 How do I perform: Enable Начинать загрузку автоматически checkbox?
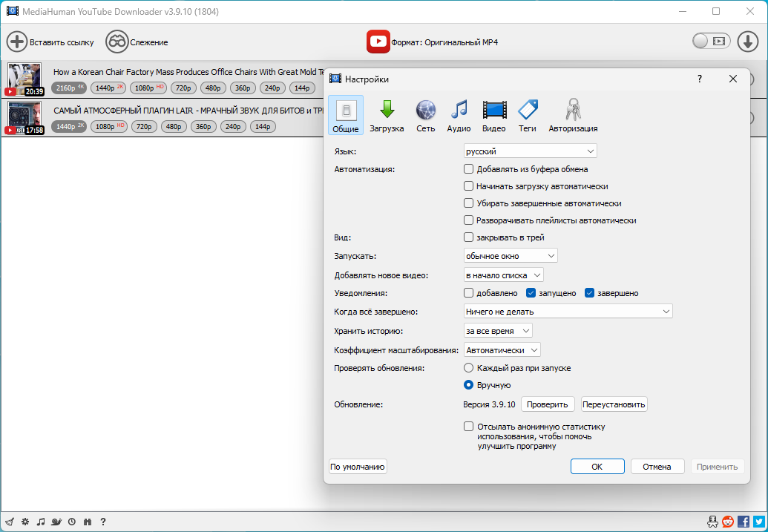[469, 186]
